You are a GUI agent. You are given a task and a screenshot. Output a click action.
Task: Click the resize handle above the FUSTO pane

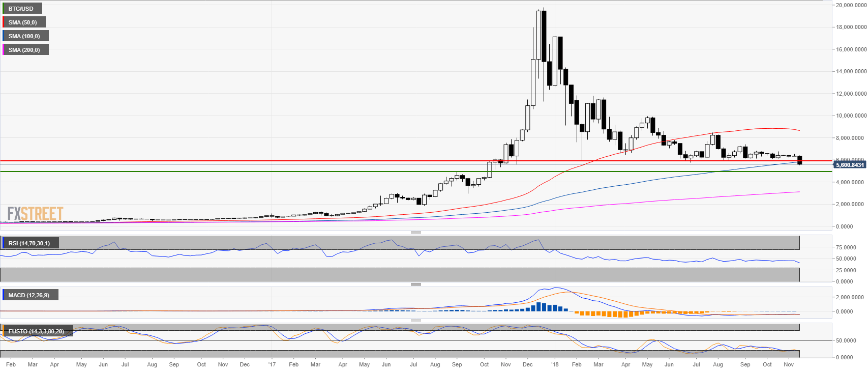[x=415, y=321]
